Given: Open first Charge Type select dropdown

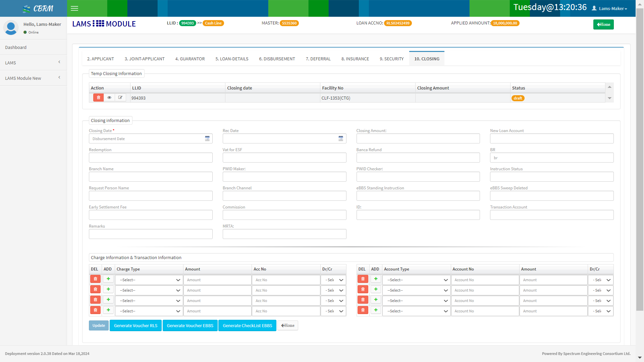Looking at the screenshot, I should 149,280.
